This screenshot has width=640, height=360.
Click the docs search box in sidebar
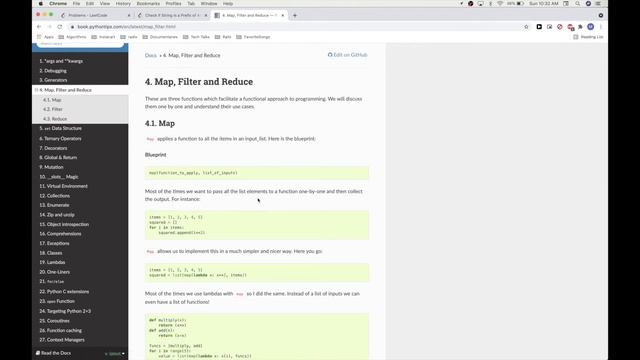tap(80, 44)
